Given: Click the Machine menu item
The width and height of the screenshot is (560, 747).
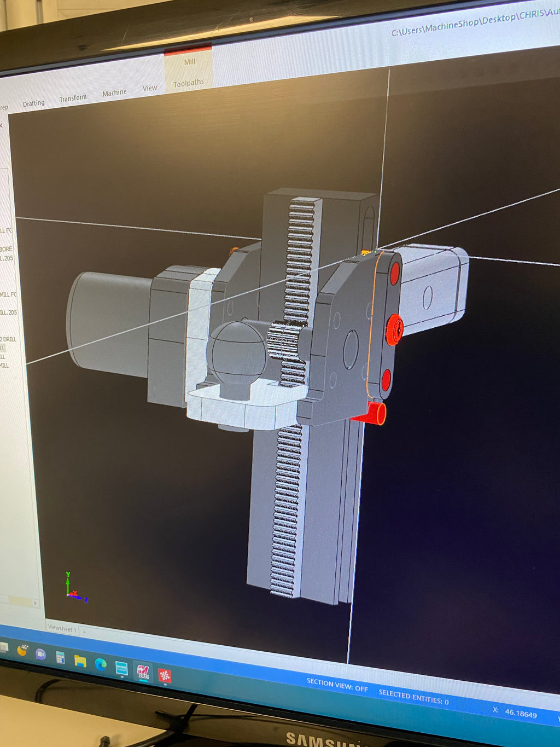Looking at the screenshot, I should 114,92.
